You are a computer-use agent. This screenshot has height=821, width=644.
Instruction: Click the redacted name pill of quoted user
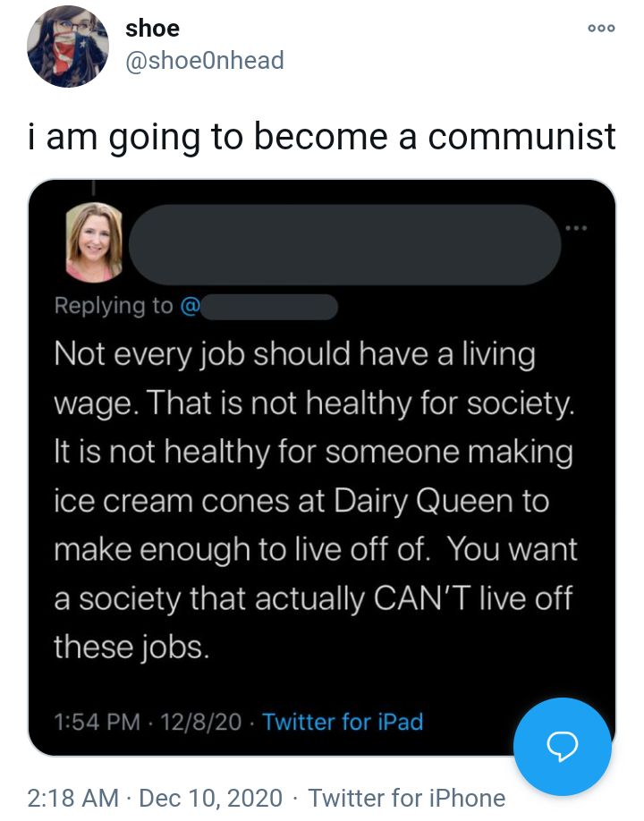coord(345,244)
